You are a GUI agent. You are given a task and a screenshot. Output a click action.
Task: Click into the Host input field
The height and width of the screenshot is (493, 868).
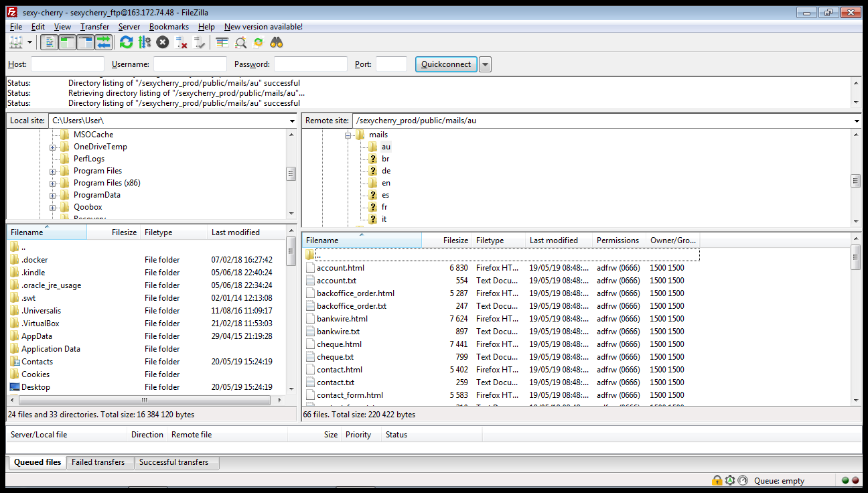pyautogui.click(x=68, y=64)
